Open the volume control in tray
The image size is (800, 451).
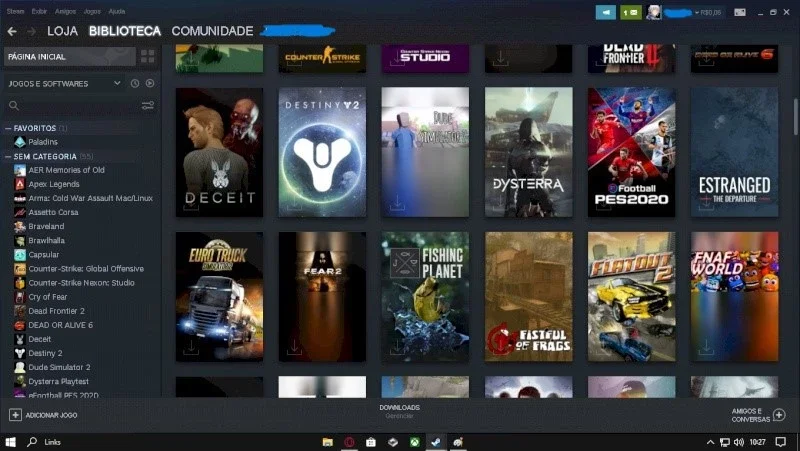[x=738, y=442]
